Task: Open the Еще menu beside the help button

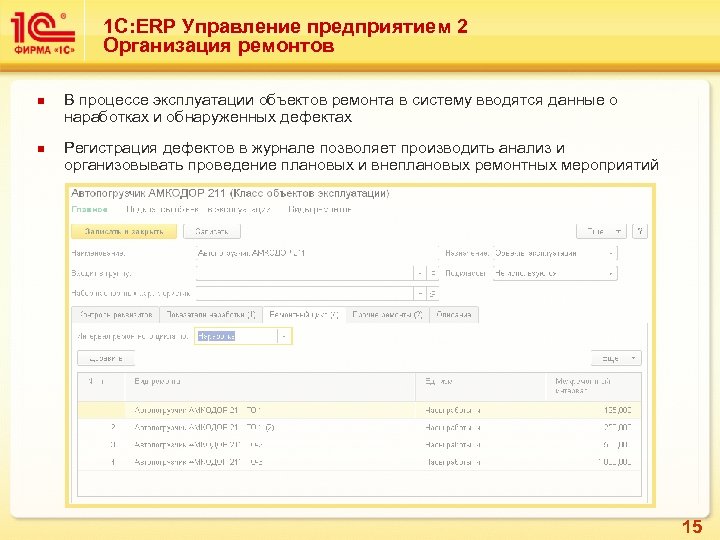Action: [602, 231]
